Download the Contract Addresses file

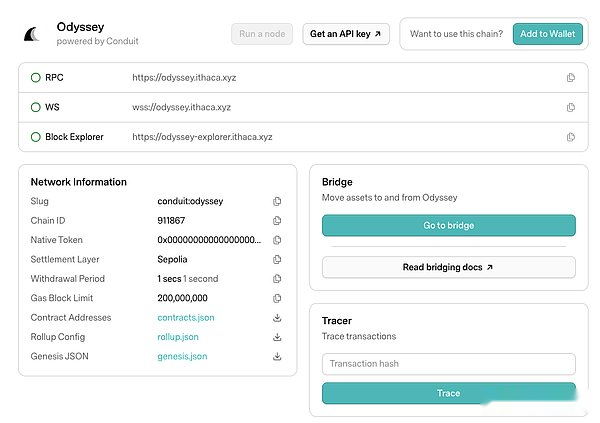[277, 318]
